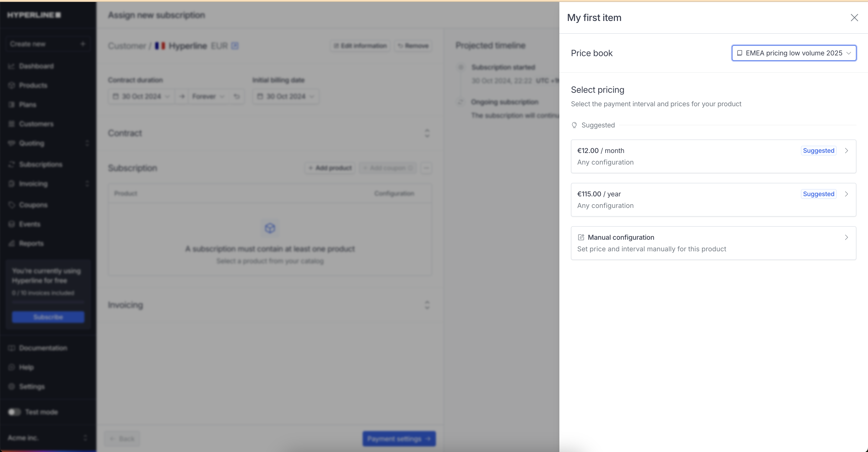Open Events in the sidebar

click(x=30, y=224)
